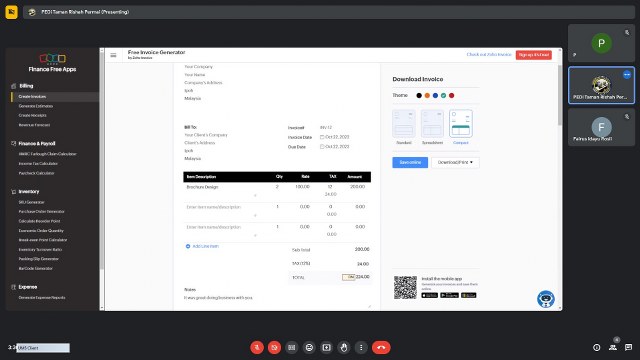Open Income Tax Calculator sidebar item

(x=38, y=164)
